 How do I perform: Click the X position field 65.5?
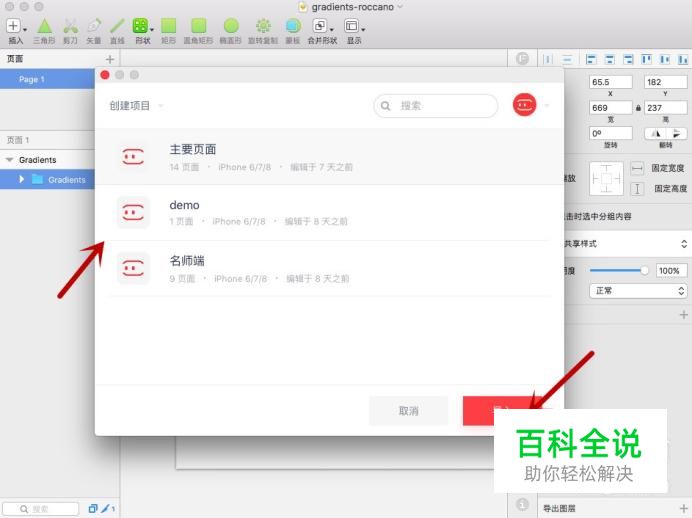pos(610,82)
